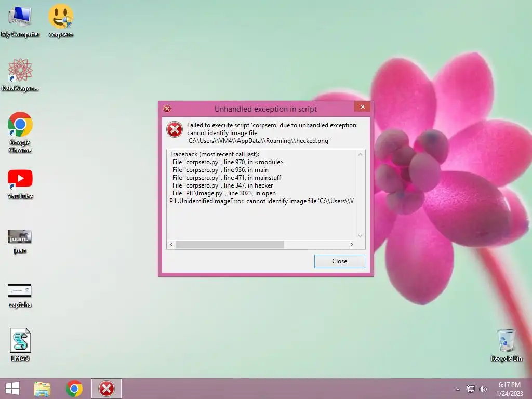Click the red error icon in title bar
The width and height of the screenshot is (532, 399).
click(167, 109)
